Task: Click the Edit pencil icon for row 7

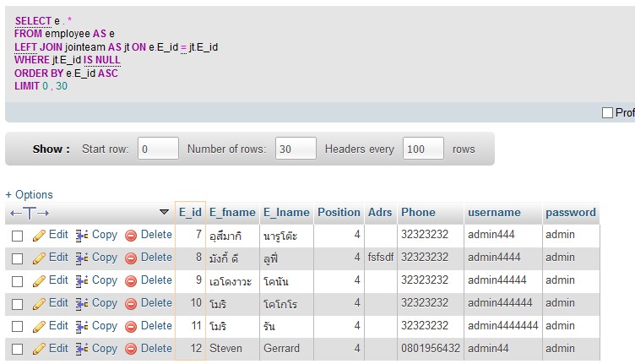Action: tap(39, 236)
